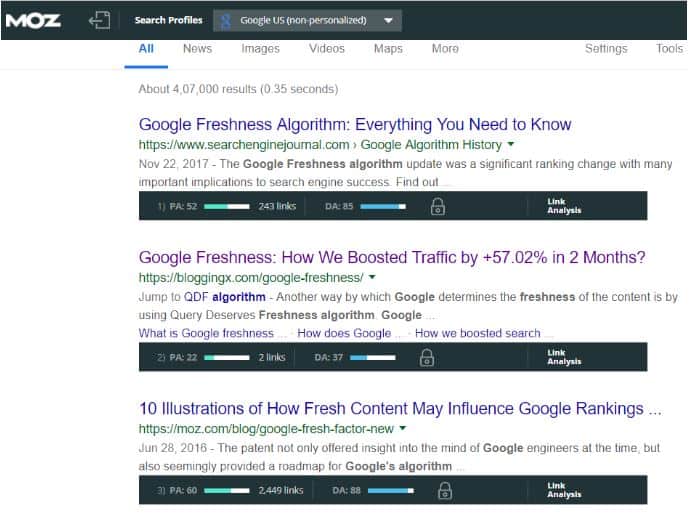Expand the Google US (non-personalized) dropdown
The width and height of the screenshot is (689, 516).
click(x=388, y=20)
